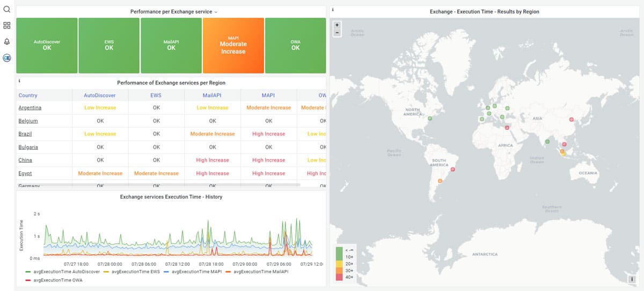Open the China country link

(25, 160)
